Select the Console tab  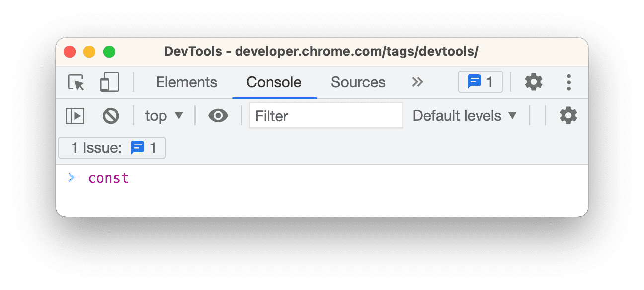point(274,82)
